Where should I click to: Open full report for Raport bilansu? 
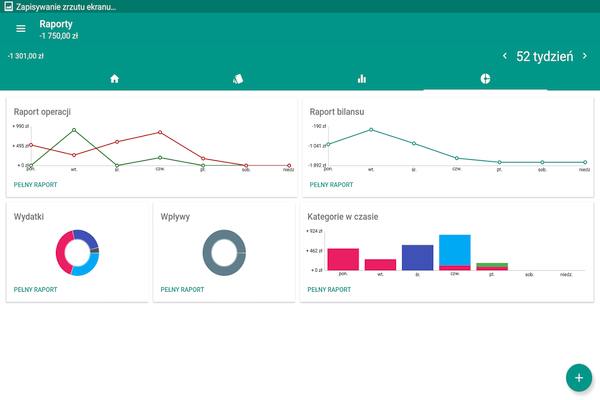tap(331, 185)
